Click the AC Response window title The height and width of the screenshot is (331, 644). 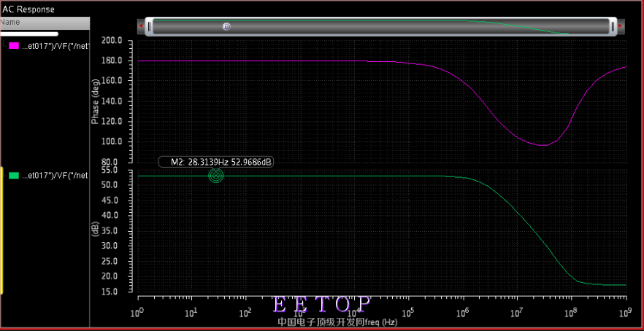pos(28,9)
